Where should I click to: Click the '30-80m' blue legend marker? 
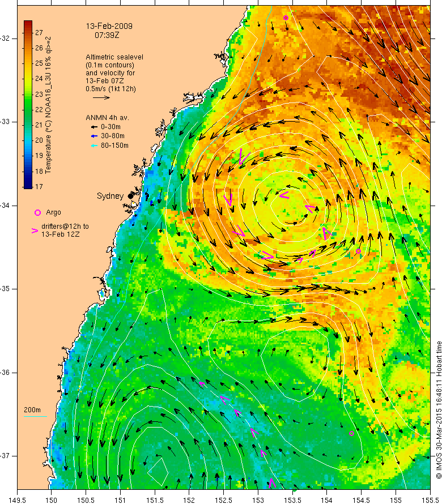94,136
